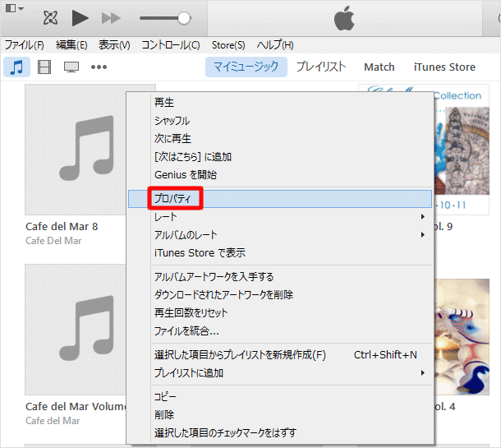Choose 再生回数をリセット

pos(280,312)
